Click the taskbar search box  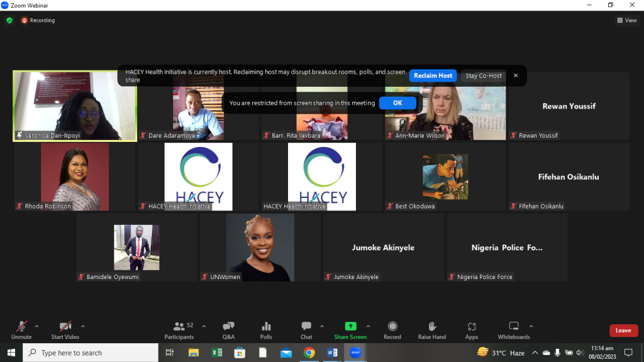point(91,353)
